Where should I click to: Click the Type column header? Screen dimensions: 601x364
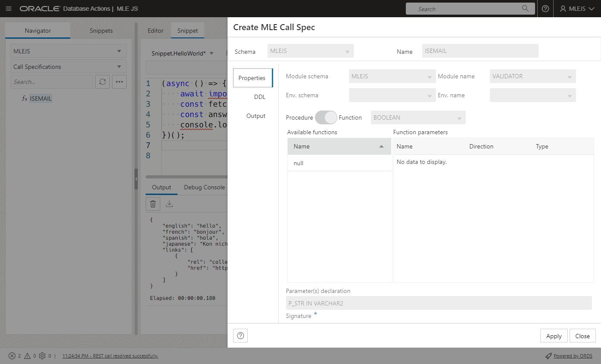pos(542,146)
